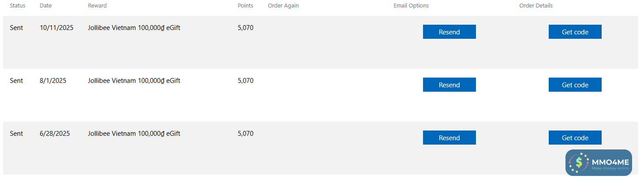Select the 10/11/2025 date cell
Image resolution: width=644 pixels, height=179 pixels.
[x=56, y=28]
